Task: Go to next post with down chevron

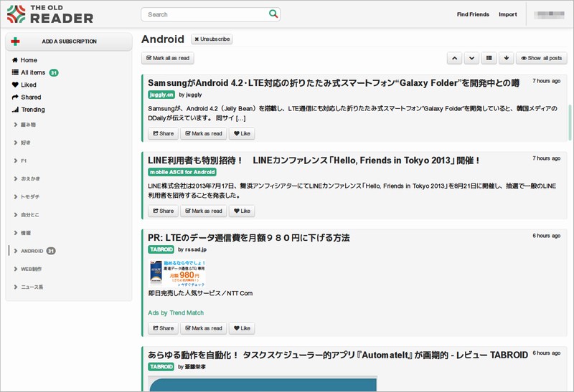Action: pos(471,58)
